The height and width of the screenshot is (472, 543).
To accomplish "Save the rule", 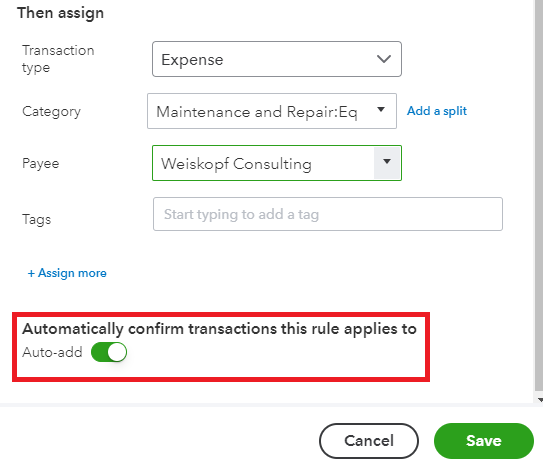I will tap(483, 440).
